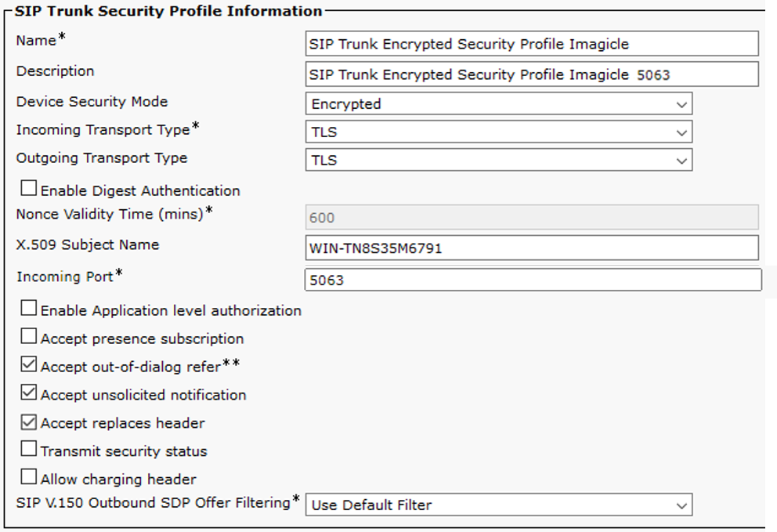Click the Name input field
The height and width of the screenshot is (532, 777).
532,45
